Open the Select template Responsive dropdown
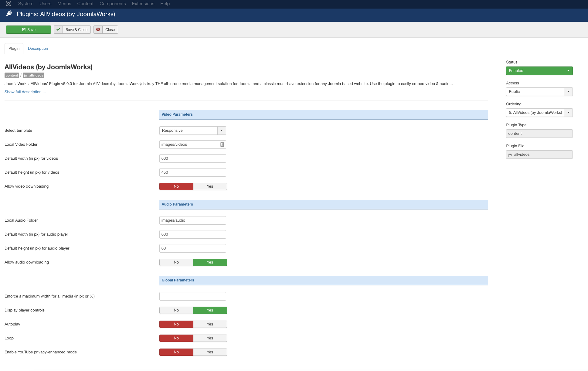 [193, 131]
